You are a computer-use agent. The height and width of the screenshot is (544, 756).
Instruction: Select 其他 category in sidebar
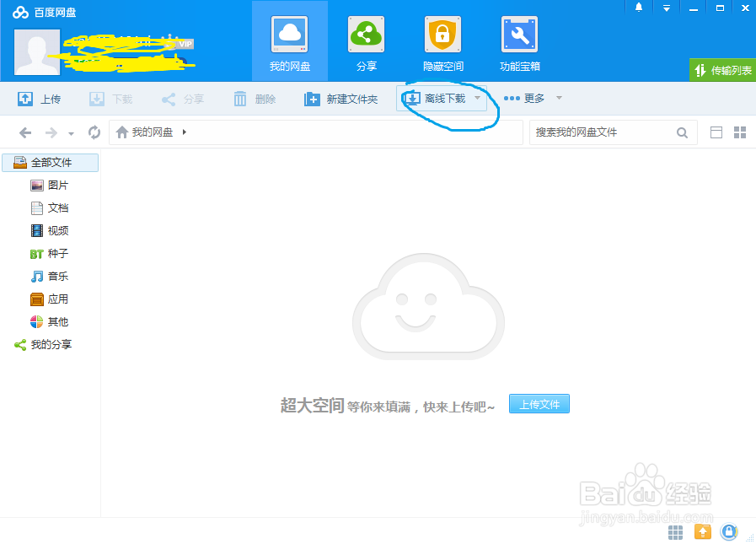tap(50, 321)
